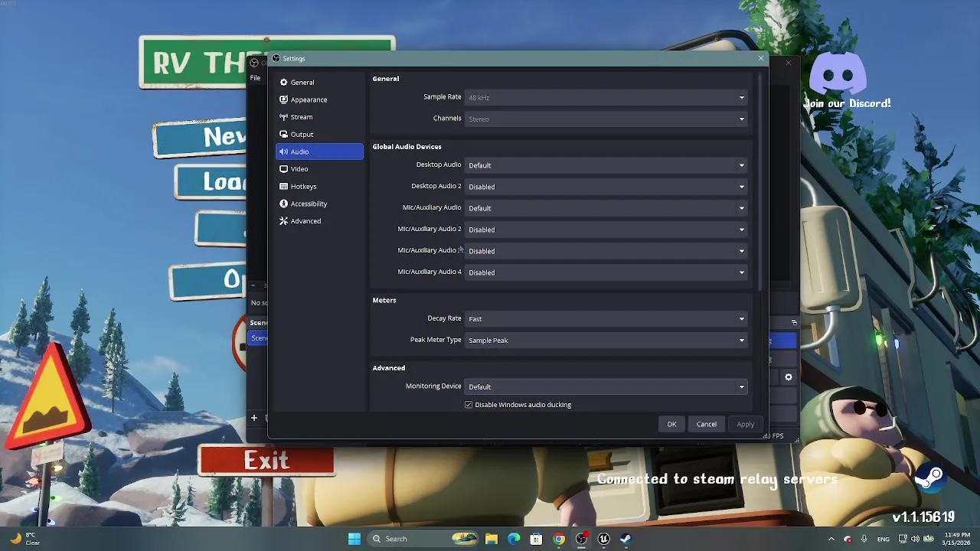Open the Desktop Audio 2 device dropdown
The image size is (980, 551).
[606, 187]
